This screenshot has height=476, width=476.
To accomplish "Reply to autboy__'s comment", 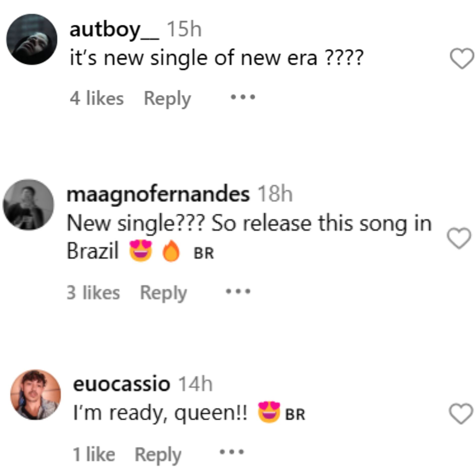I will pos(167,99).
